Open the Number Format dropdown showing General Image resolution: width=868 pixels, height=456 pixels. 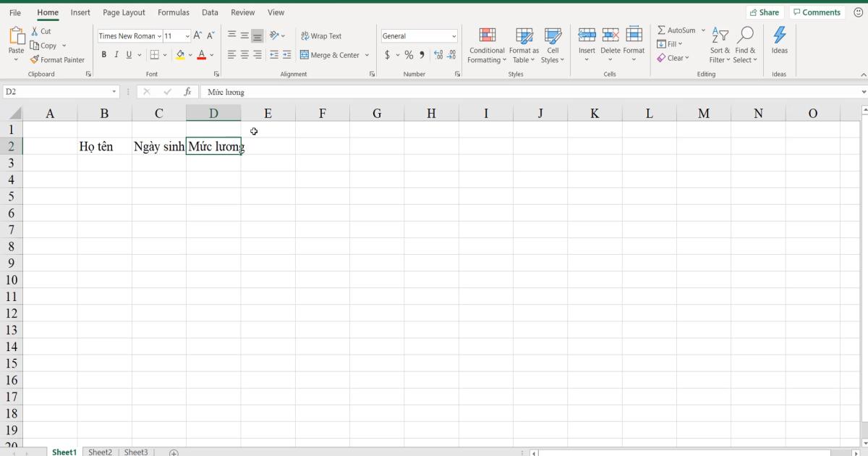[x=419, y=35]
